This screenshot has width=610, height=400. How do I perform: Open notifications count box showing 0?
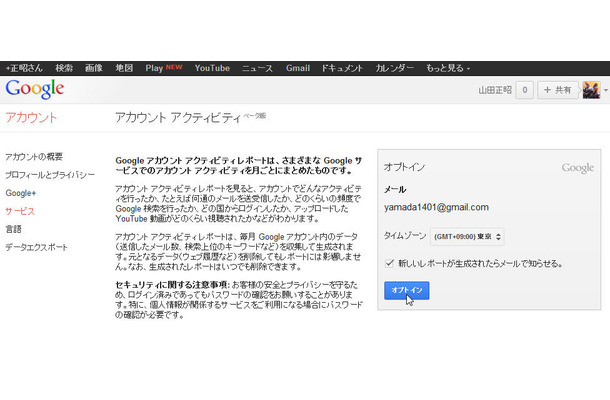pyautogui.click(x=524, y=90)
